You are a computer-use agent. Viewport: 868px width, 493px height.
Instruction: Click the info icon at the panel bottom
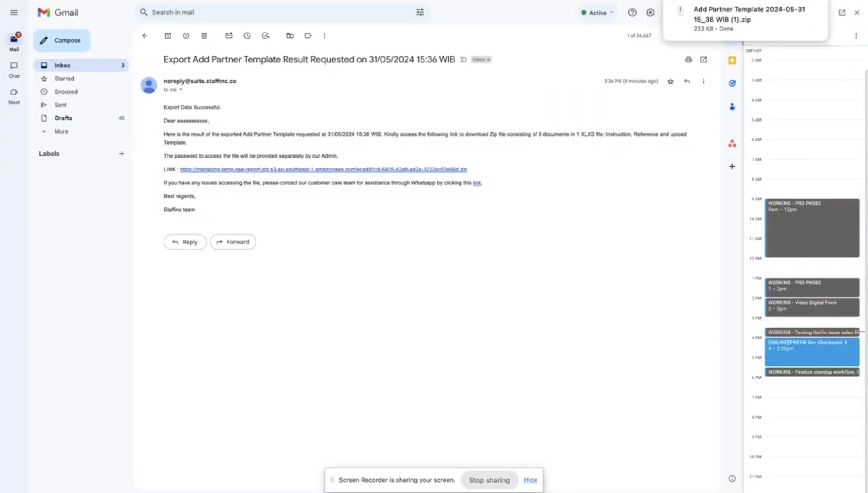(732, 479)
